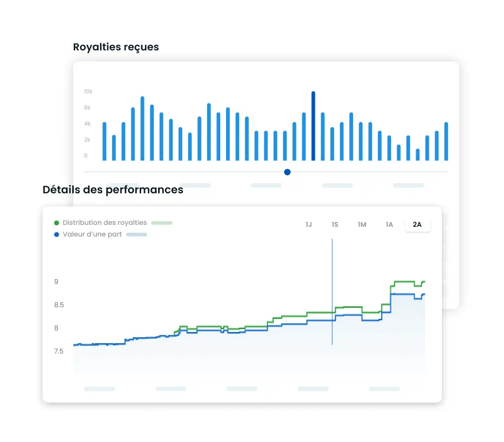
Task: Click the vertical cursor line in the performance chart
Action: [332, 292]
